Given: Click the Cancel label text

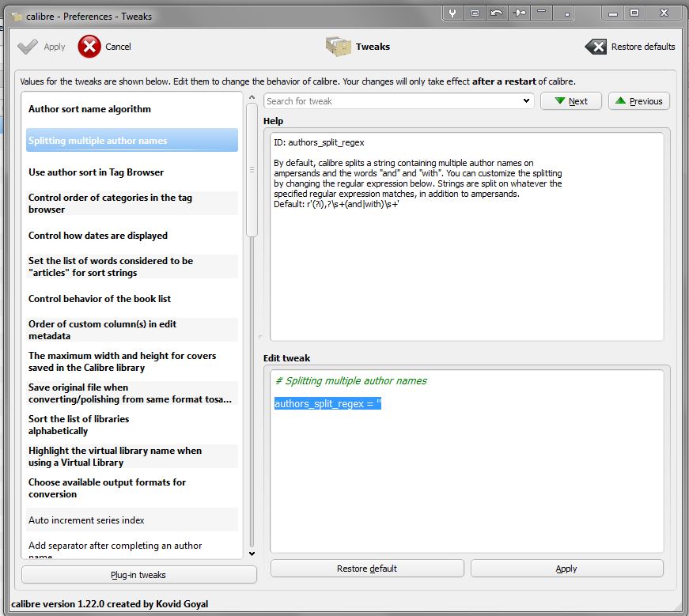Looking at the screenshot, I should pyautogui.click(x=118, y=47).
